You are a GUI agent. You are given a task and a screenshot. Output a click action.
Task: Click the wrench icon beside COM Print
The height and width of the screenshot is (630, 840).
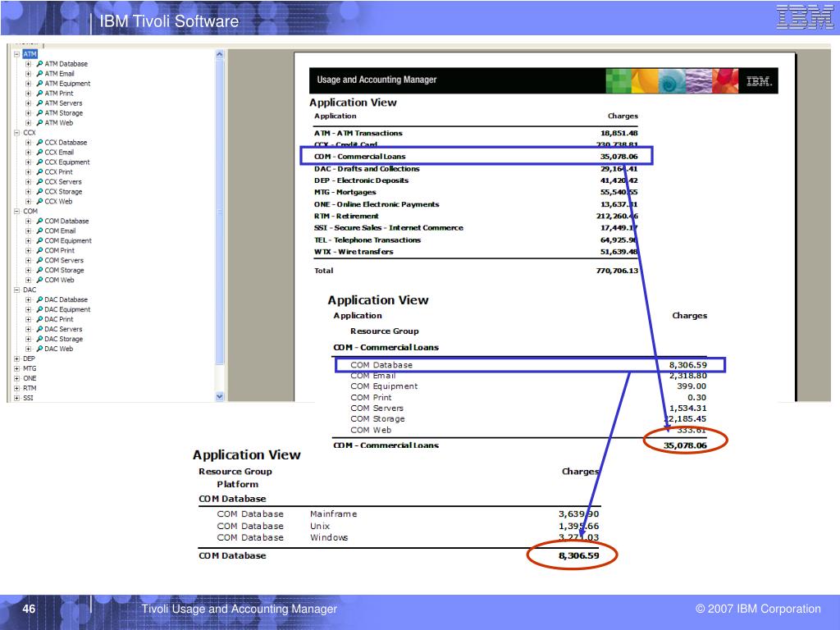click(39, 250)
